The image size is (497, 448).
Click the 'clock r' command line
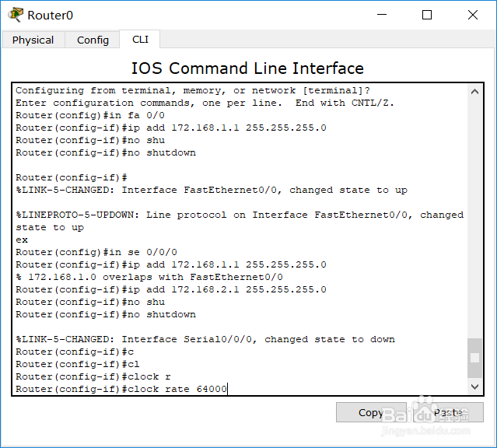(93, 376)
